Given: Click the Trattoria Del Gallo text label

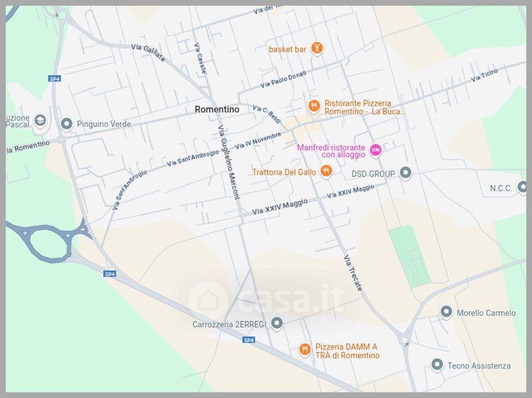Looking at the screenshot, I should click(x=284, y=172).
